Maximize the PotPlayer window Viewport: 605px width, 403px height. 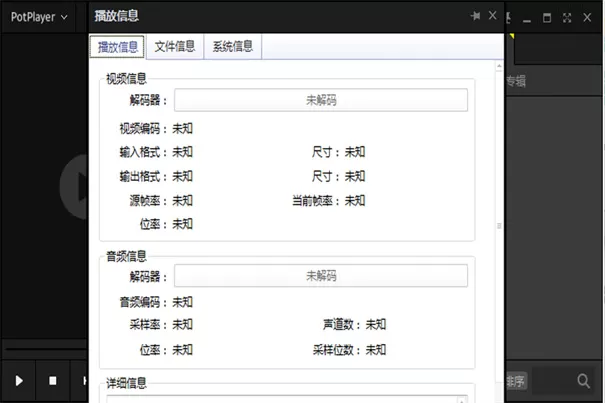tap(547, 18)
